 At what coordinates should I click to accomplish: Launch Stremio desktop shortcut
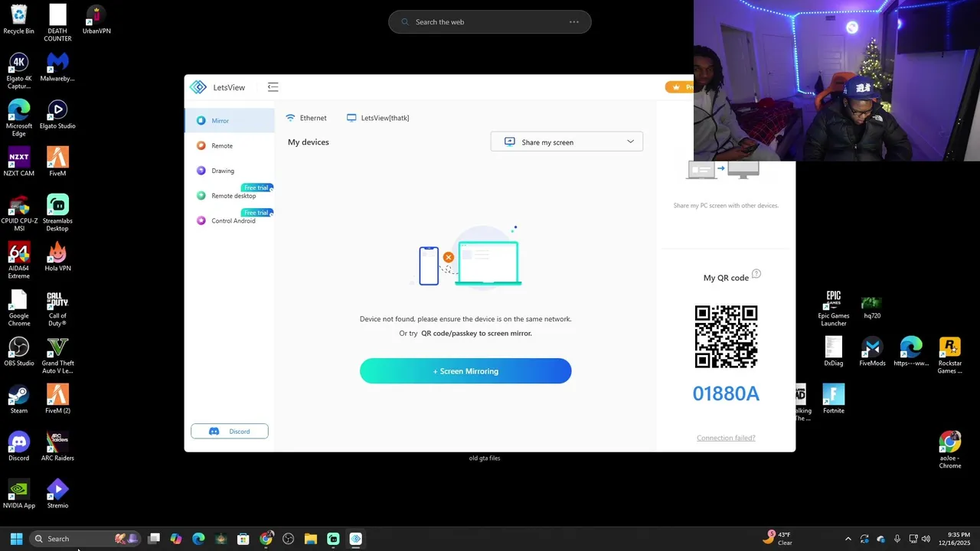click(x=57, y=494)
